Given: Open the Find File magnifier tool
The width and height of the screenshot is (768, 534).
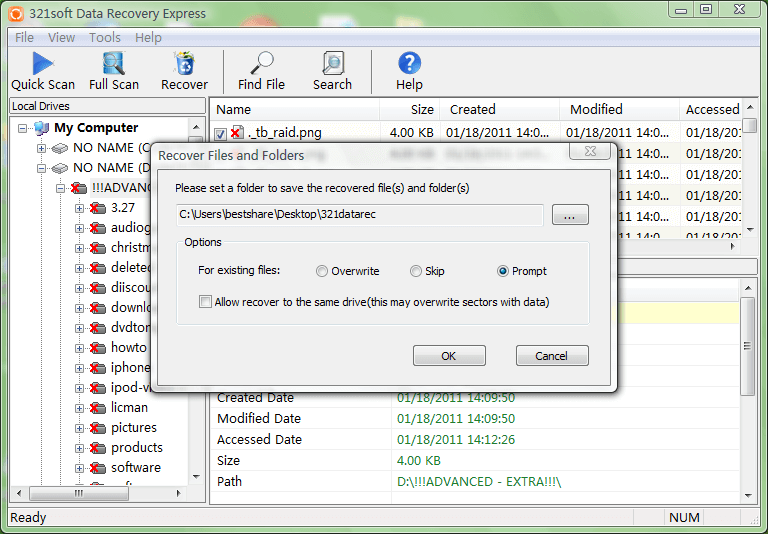Looking at the screenshot, I should (262, 72).
